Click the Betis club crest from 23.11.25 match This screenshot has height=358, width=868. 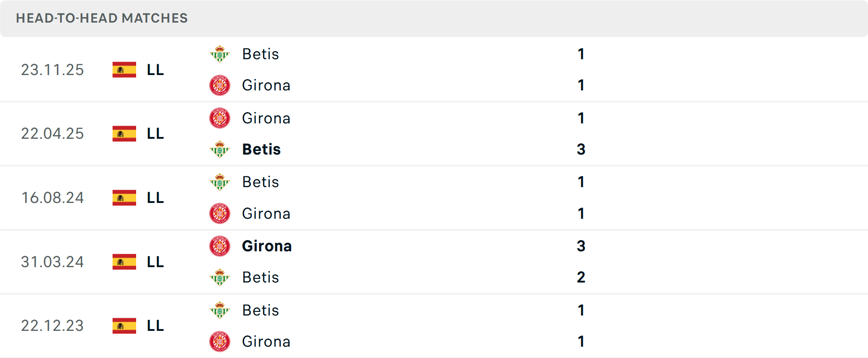(x=220, y=54)
